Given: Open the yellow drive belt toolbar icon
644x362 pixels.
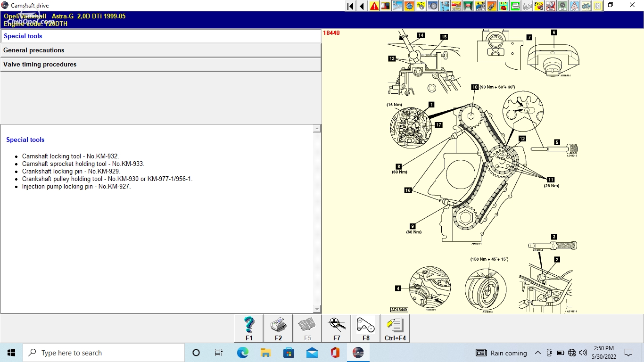Looking at the screenshot, I should pyautogui.click(x=421, y=6).
